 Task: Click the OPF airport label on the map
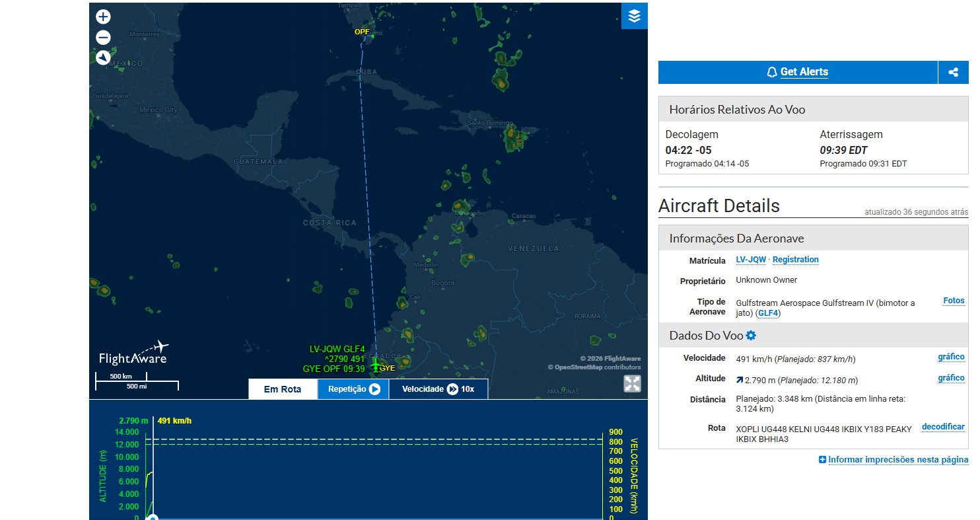362,32
